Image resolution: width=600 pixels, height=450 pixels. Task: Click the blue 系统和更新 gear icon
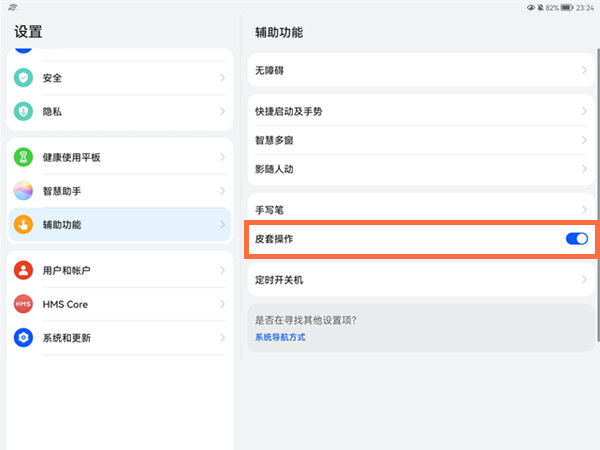(23, 338)
